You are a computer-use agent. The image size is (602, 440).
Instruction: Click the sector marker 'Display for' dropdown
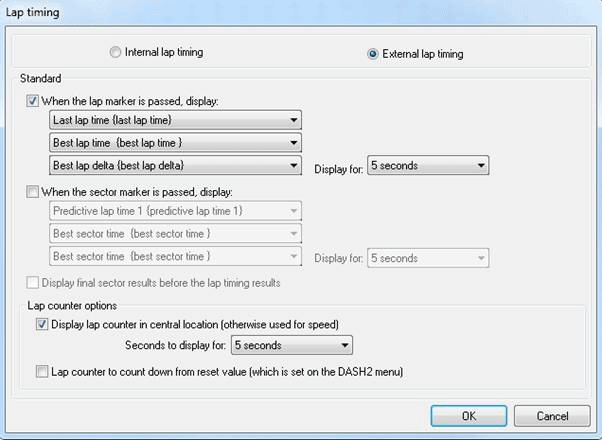pos(427,258)
